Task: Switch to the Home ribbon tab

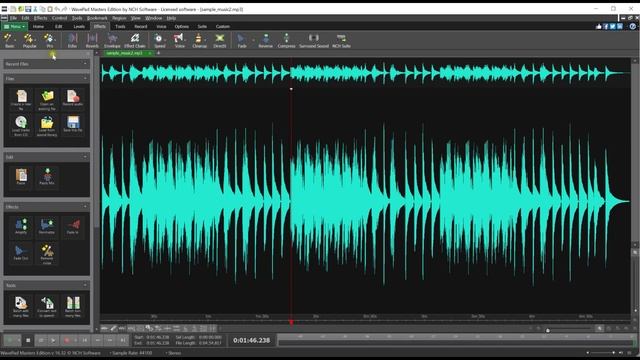Action: click(x=38, y=27)
